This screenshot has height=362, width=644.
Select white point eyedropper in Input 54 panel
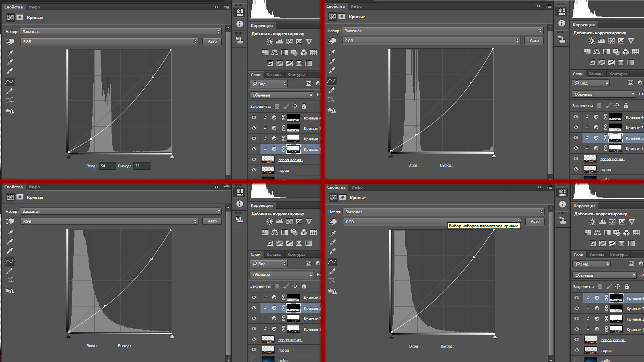click(x=10, y=71)
